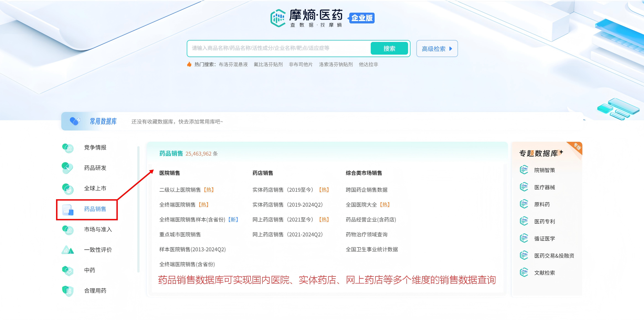Open 全终端医院销售(含省份) database

tap(187, 264)
